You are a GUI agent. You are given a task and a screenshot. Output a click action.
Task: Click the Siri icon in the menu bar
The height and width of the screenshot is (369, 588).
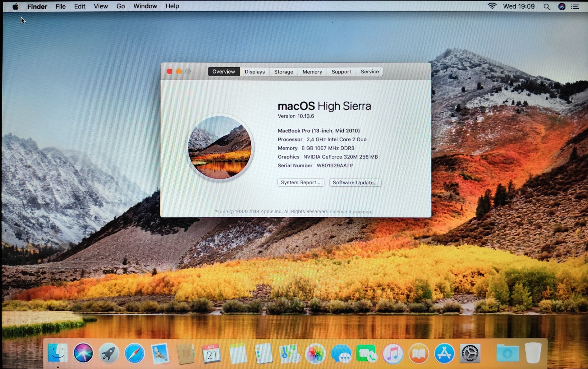pos(562,6)
